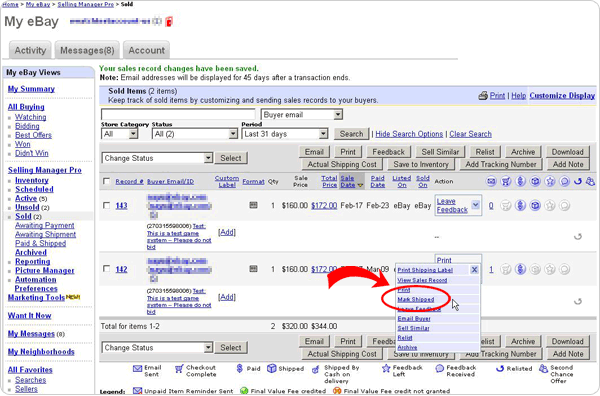Image resolution: width=600 pixels, height=396 pixels.
Task: Click the top Select button
Action: tap(231, 158)
